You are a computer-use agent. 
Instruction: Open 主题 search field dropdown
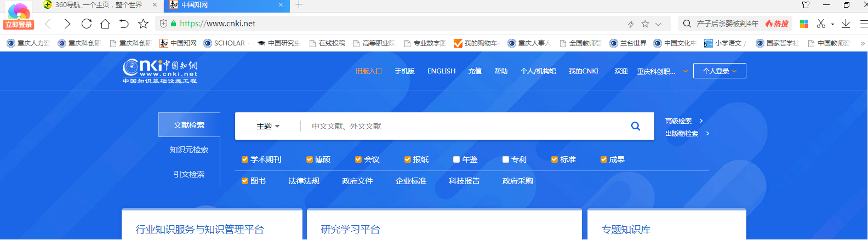(x=268, y=126)
